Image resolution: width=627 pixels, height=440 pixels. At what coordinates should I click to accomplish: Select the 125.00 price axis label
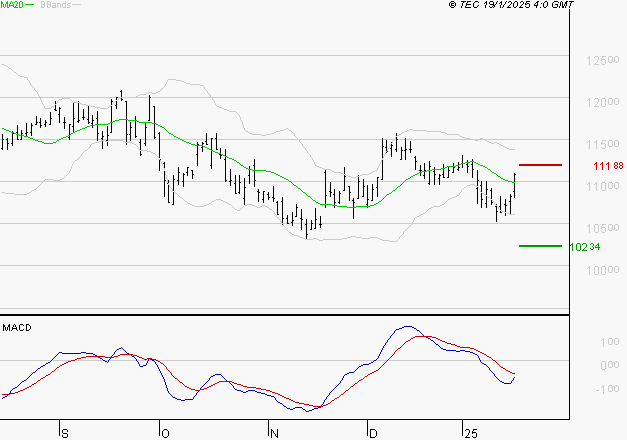(x=603, y=60)
